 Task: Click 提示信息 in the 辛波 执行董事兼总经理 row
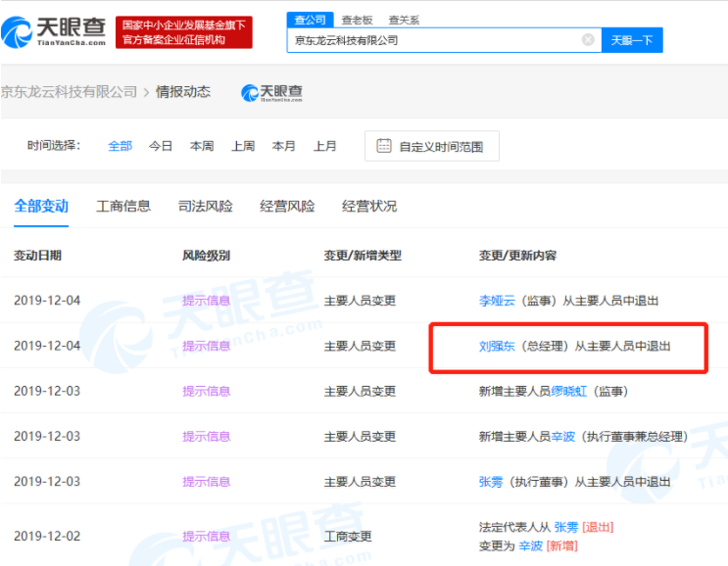click(x=206, y=437)
